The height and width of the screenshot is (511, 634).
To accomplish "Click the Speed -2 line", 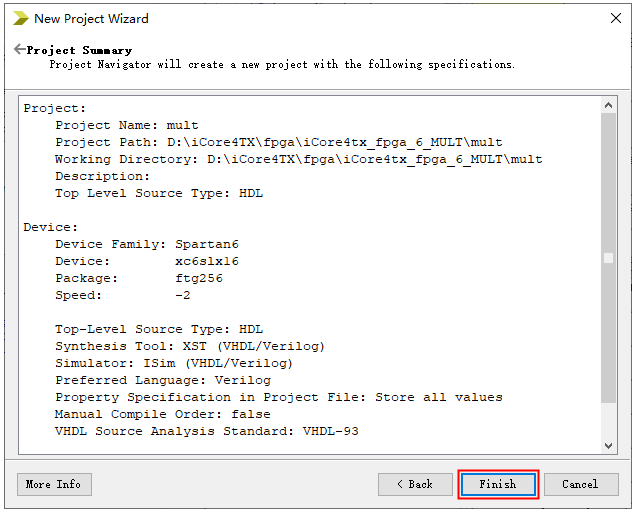I will (122, 295).
